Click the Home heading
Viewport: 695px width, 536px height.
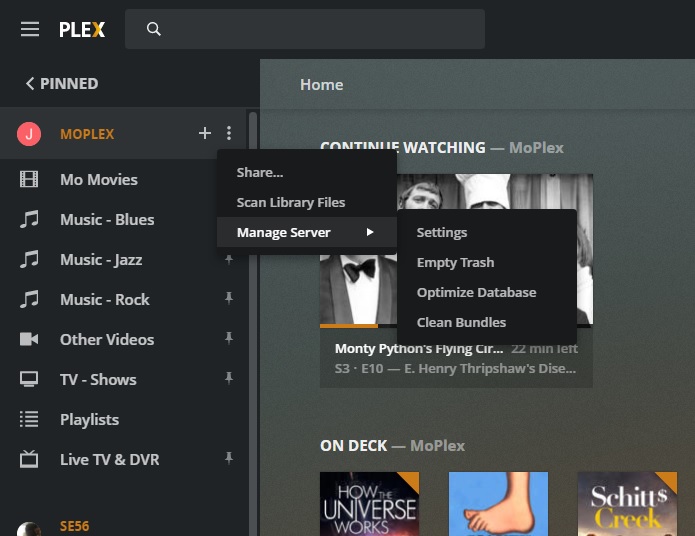click(321, 84)
